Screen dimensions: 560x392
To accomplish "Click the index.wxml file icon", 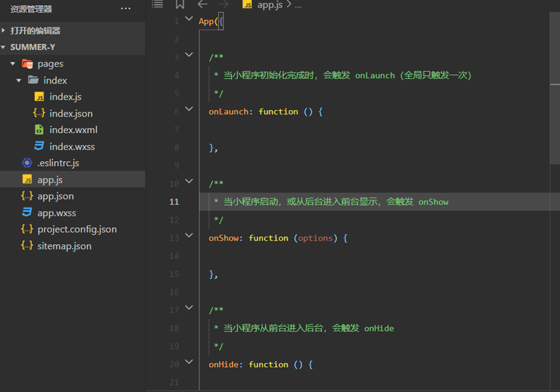I will pos(39,129).
